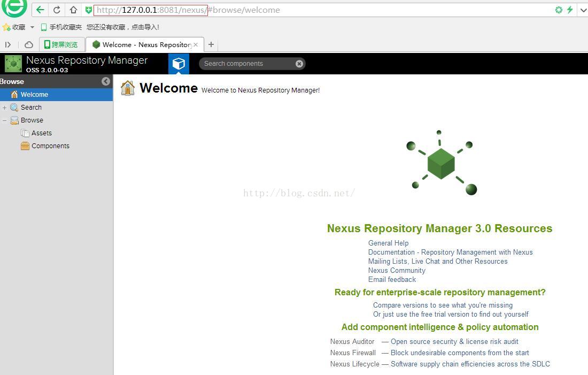Screen dimensions: 588x375
Task: Click the cloud icon in tab bar
Action: (29, 45)
